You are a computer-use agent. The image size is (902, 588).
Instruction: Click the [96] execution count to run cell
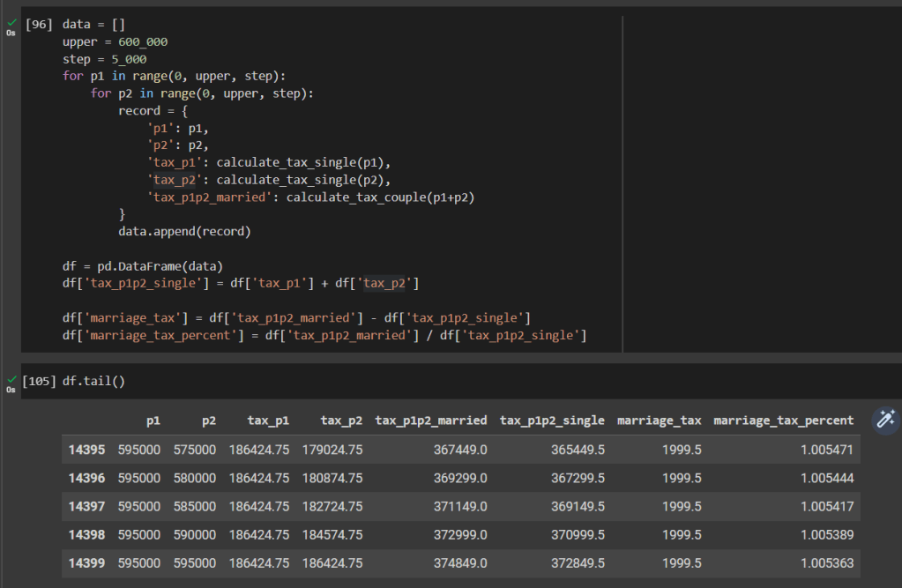click(x=40, y=25)
